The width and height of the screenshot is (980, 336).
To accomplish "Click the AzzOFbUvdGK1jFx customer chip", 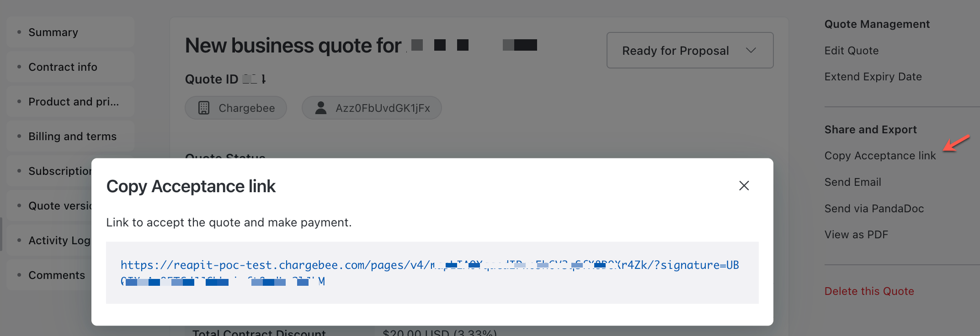I will tap(372, 108).
